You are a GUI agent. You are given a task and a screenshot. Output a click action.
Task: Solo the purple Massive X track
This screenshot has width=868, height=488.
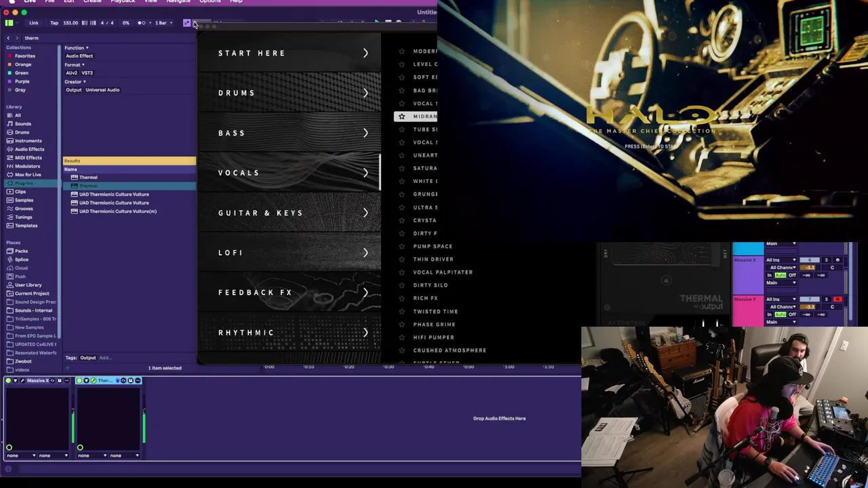pos(826,260)
